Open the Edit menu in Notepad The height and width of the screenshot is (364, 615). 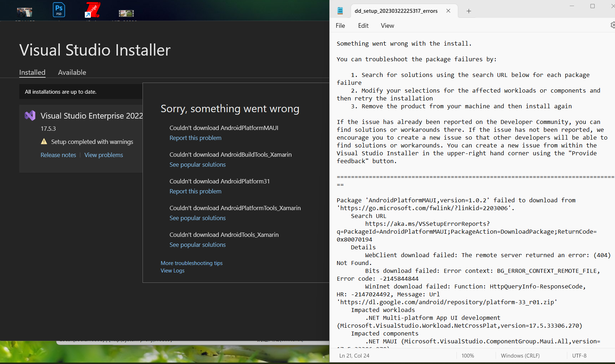pos(363,26)
